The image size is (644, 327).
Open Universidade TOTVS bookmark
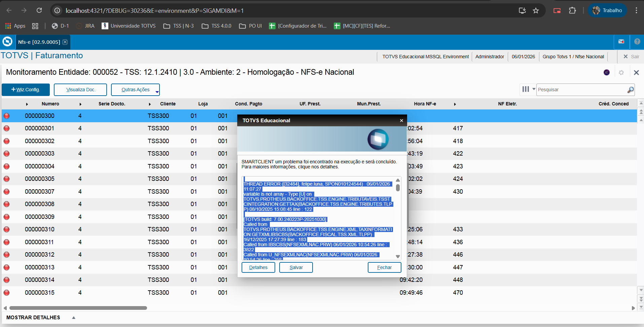pos(129,26)
